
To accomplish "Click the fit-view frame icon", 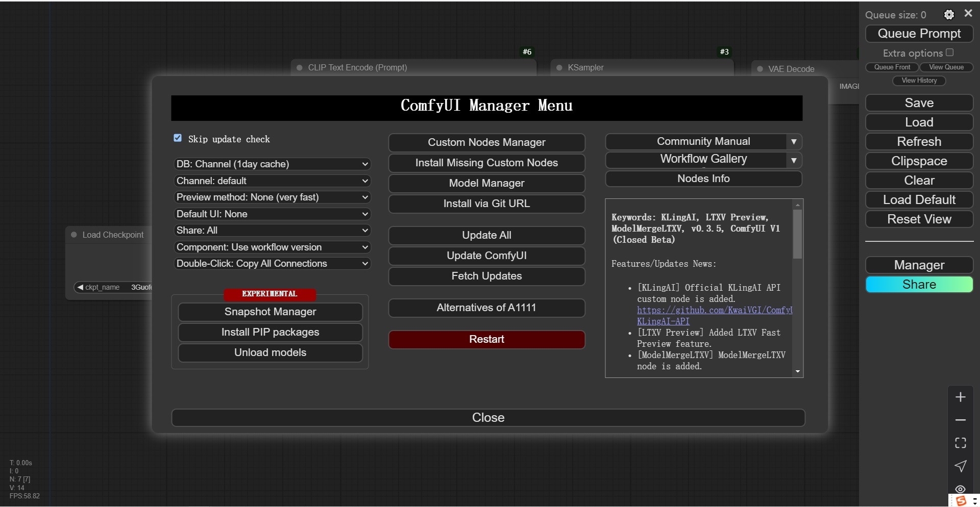I will [961, 443].
